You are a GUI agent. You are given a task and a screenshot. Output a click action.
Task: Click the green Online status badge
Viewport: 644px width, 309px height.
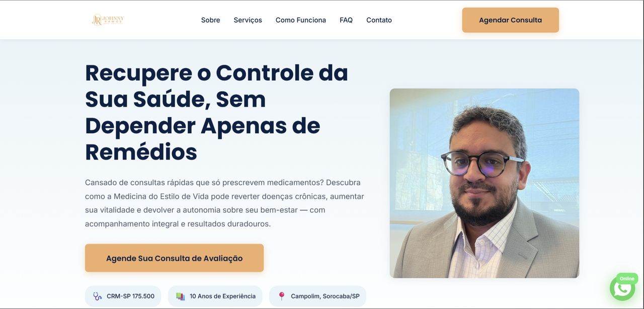click(x=627, y=278)
